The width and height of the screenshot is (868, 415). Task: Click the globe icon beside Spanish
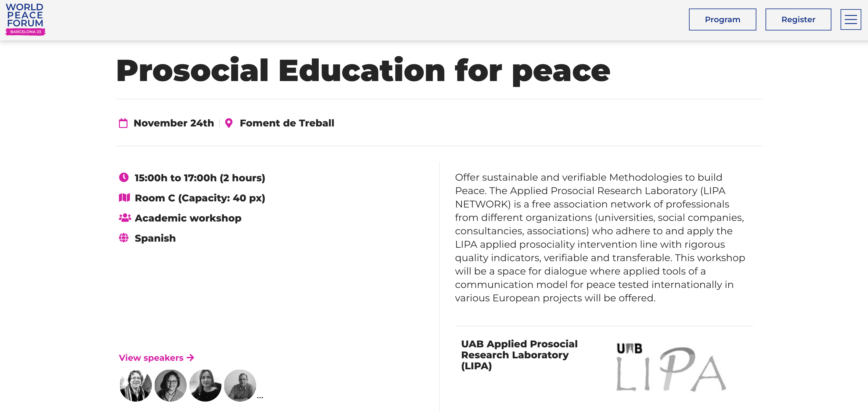point(124,238)
